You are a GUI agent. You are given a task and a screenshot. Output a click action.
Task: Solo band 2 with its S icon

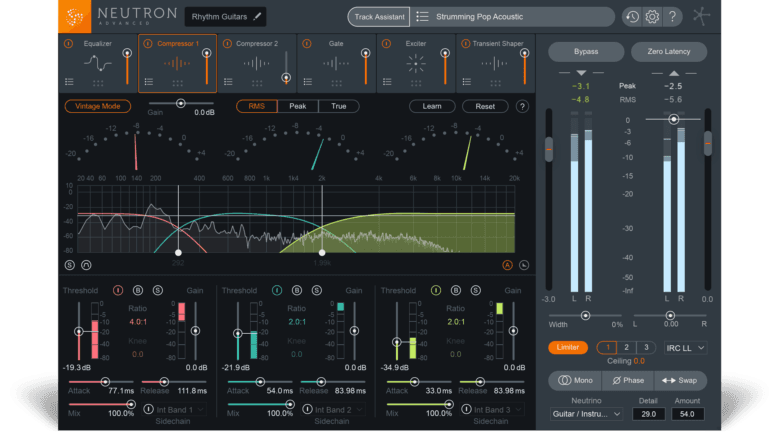pyautogui.click(x=316, y=291)
